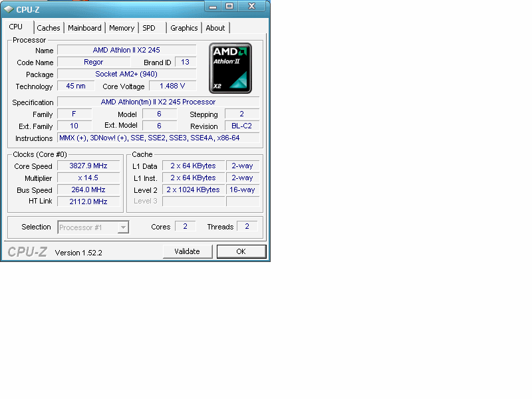Click the Name field AMD Athlon II X2 245
The image size is (532, 399).
126,50
